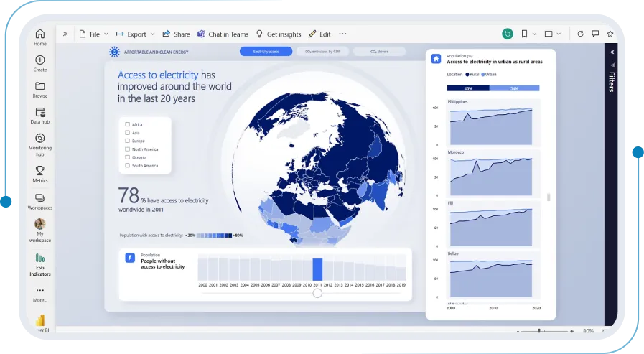This screenshot has width=644, height=354.
Task: Open Browse folder icon
Action: (39, 86)
